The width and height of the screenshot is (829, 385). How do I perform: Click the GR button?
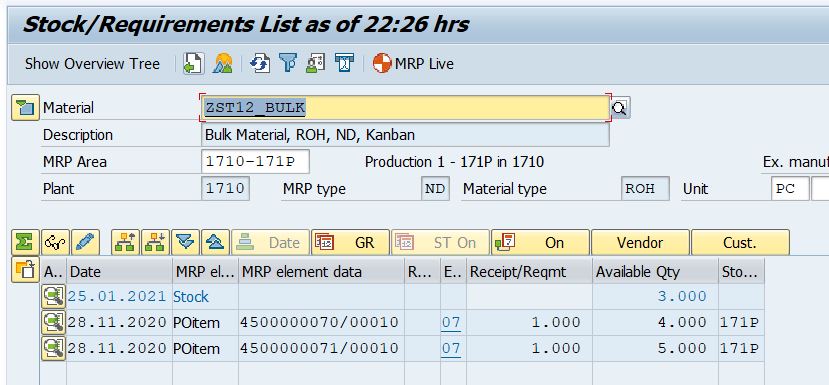351,242
